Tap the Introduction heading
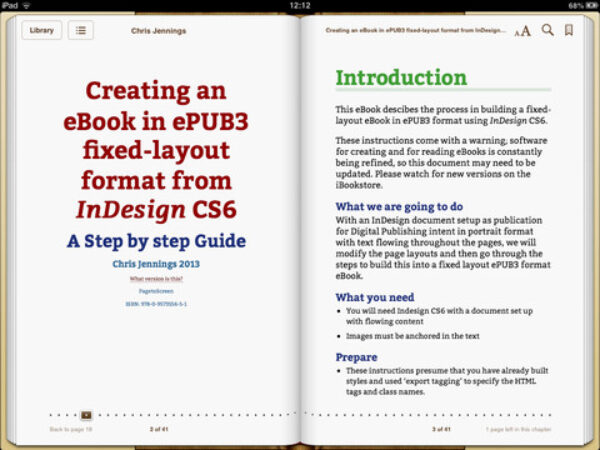Viewport: 600px width, 450px height. tap(400, 78)
